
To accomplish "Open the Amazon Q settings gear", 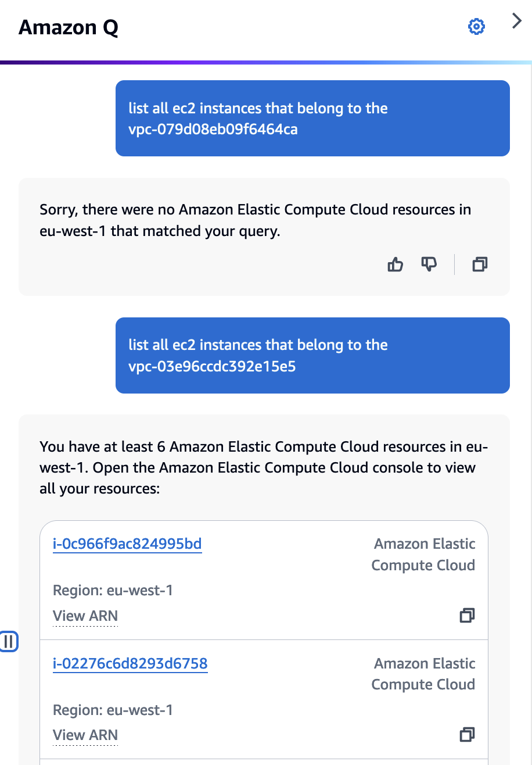I will (x=476, y=27).
